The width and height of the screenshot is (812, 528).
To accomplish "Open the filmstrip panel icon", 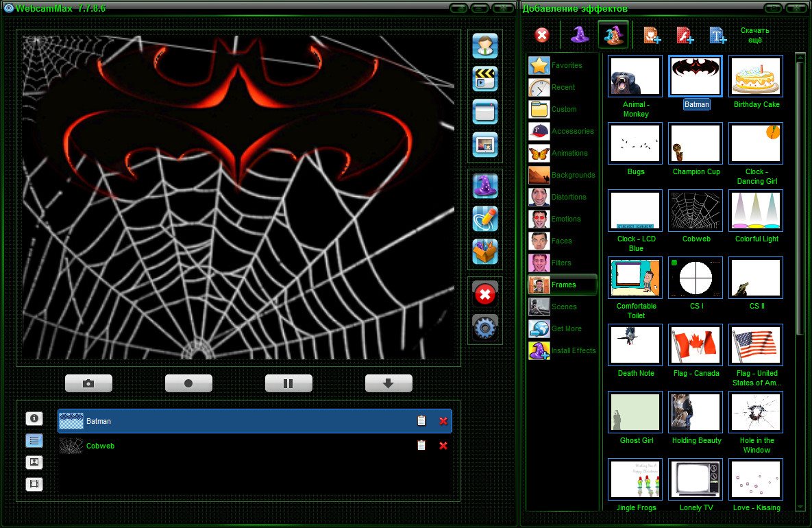I will coord(34,485).
